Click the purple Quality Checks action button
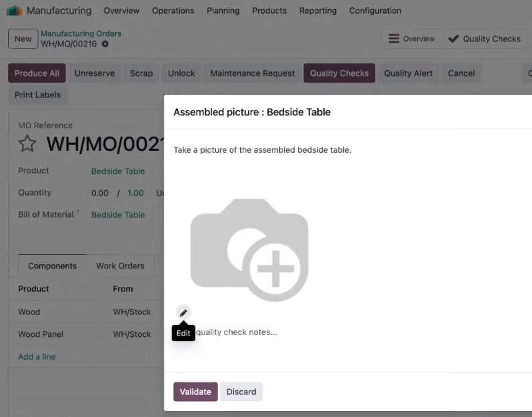Viewport: 532px width, 417px height. point(339,73)
